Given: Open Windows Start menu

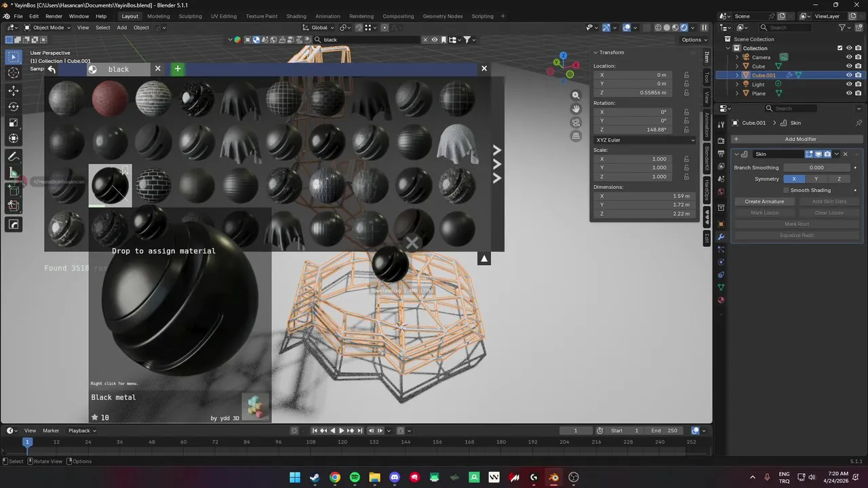Looking at the screenshot, I should point(295,477).
